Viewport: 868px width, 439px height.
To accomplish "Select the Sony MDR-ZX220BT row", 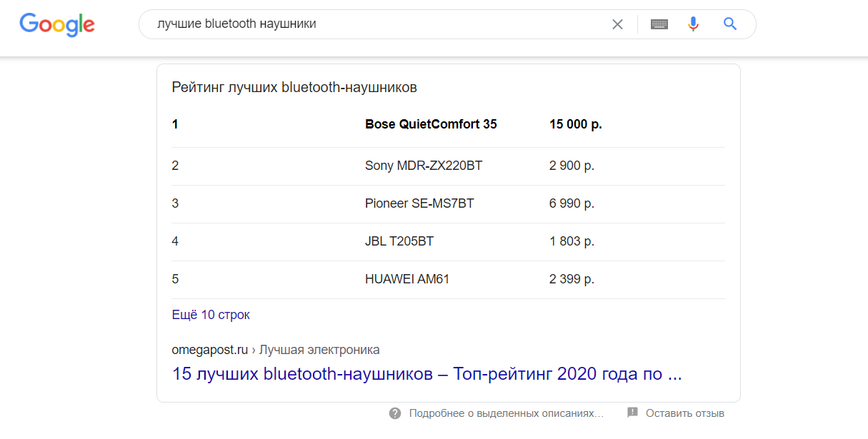I will pos(424,166).
